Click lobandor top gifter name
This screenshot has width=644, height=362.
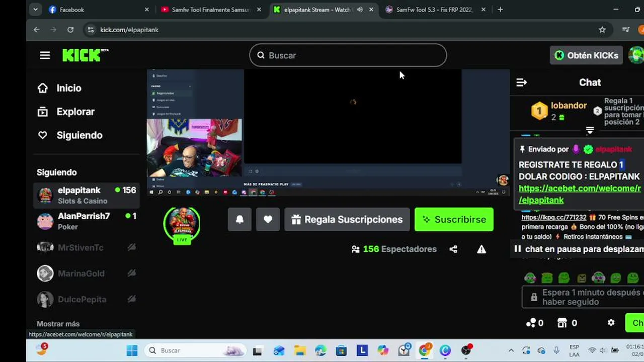tap(569, 106)
